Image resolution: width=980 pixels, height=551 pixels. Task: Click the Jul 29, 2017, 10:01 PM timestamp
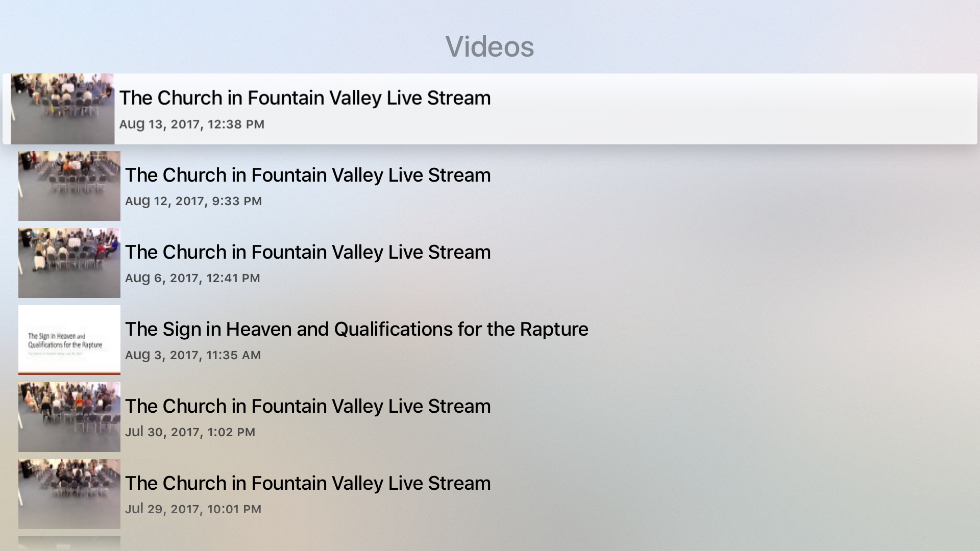193,509
